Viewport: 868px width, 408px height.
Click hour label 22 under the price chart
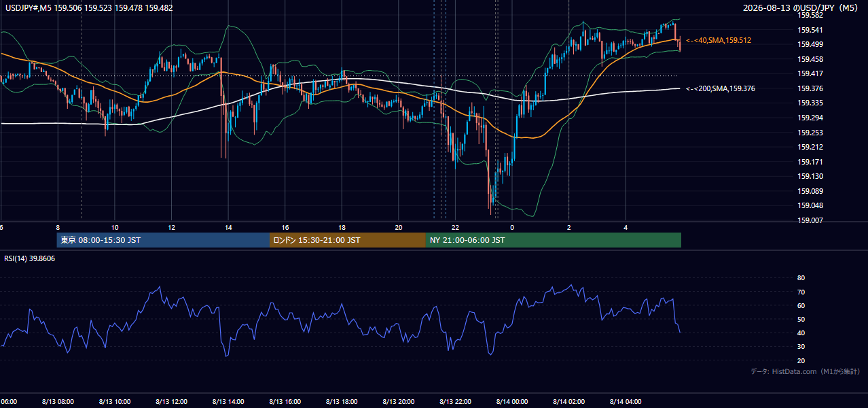tap(456, 228)
